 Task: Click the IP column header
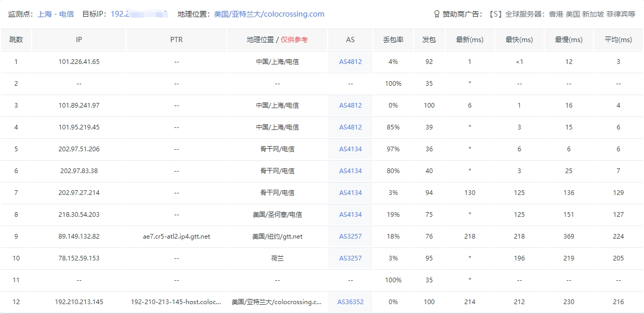[79, 40]
